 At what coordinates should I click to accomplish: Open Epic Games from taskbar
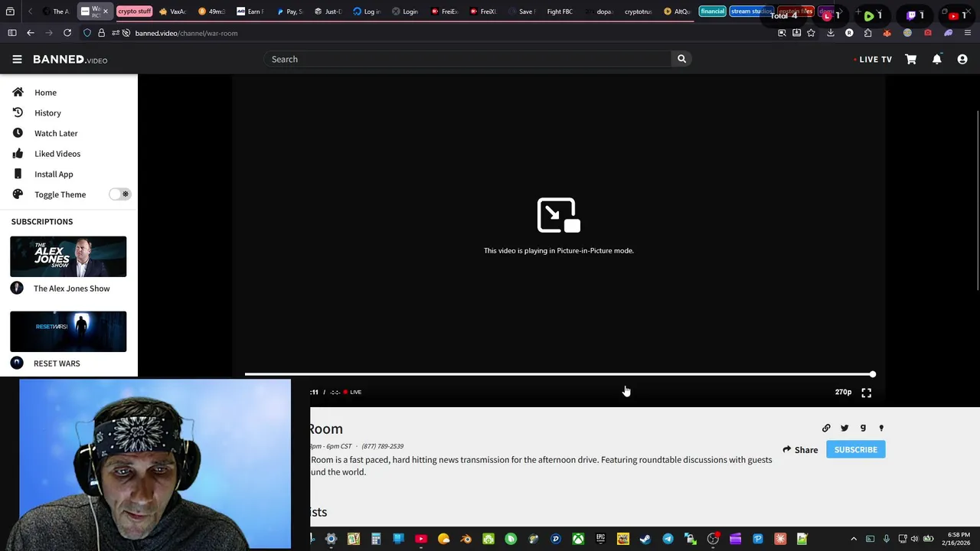pyautogui.click(x=600, y=540)
